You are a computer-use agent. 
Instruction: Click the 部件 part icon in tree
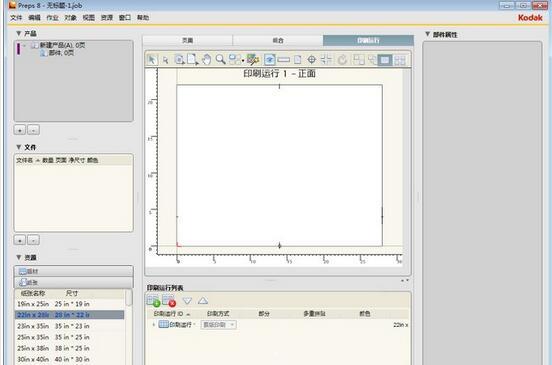44,53
